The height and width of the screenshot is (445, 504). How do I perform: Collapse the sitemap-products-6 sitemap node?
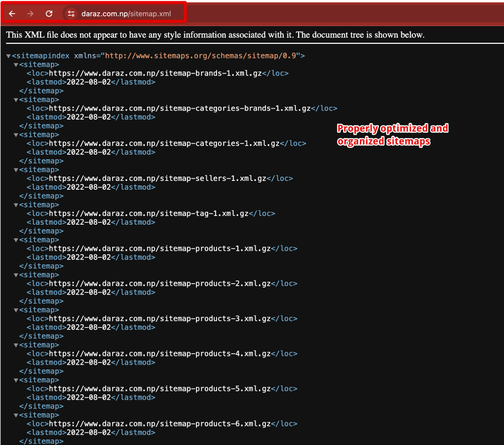tap(16, 415)
